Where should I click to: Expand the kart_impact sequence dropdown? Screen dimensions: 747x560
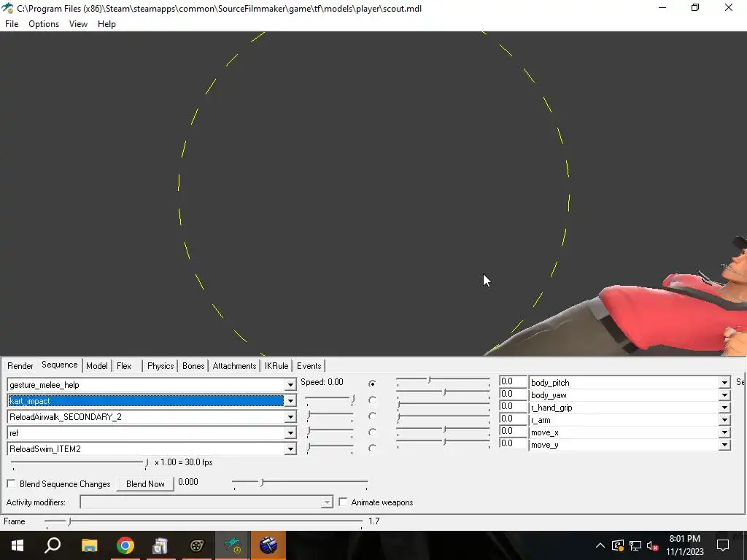[x=290, y=401]
